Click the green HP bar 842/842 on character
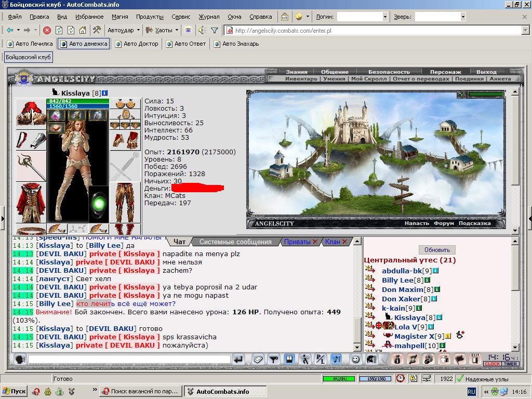Image resolution: width=532 pixels, height=399 pixels. 78,101
